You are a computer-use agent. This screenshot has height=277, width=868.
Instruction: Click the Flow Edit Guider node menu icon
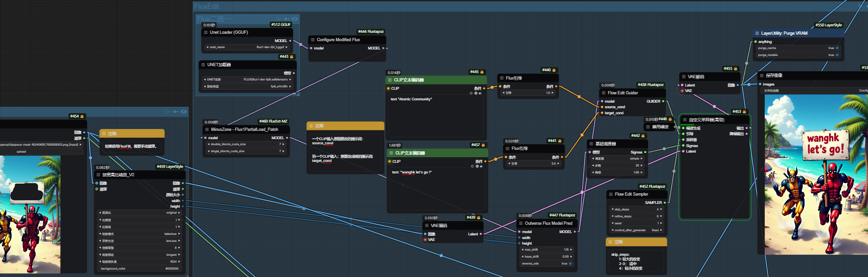(x=603, y=93)
